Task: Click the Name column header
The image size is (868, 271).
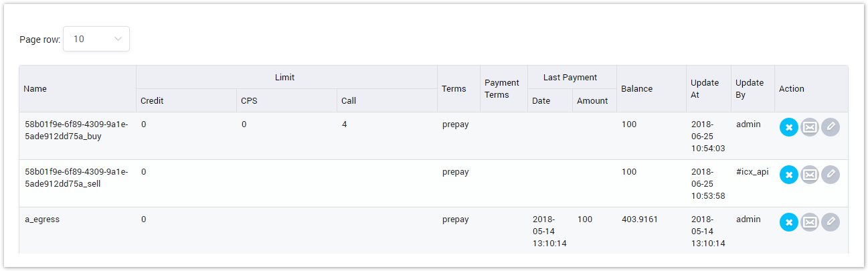Action: pos(35,89)
